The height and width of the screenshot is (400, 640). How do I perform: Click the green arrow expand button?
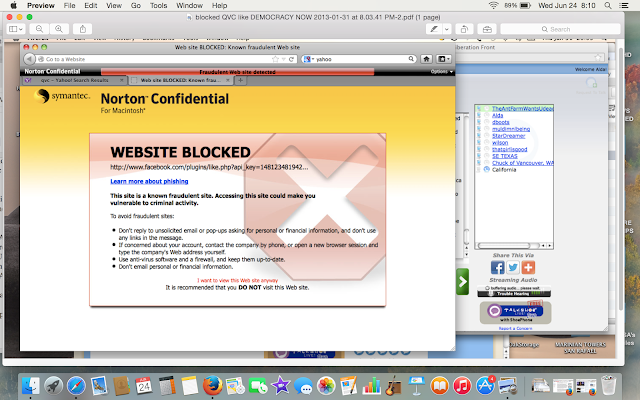click(x=462, y=281)
